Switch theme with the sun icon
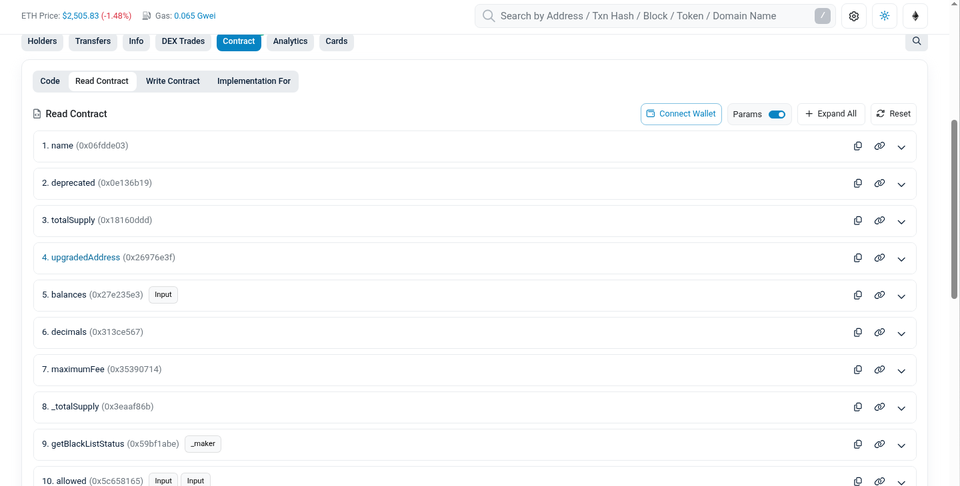This screenshot has width=960, height=486. 884,17
